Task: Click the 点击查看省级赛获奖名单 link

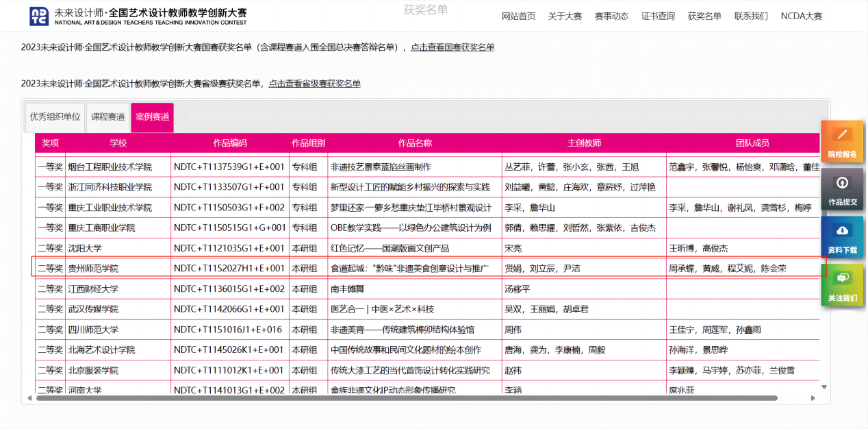Action: tap(314, 84)
